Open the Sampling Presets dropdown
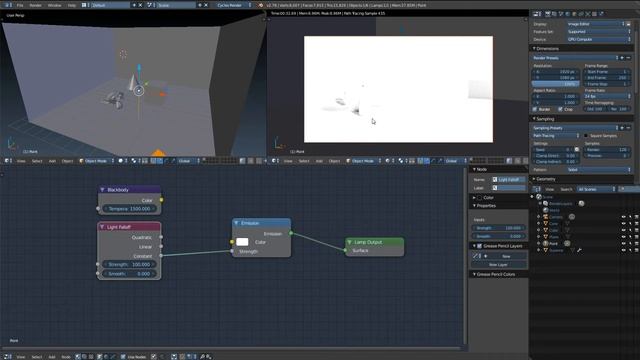The width and height of the screenshot is (640, 360). tap(575, 128)
